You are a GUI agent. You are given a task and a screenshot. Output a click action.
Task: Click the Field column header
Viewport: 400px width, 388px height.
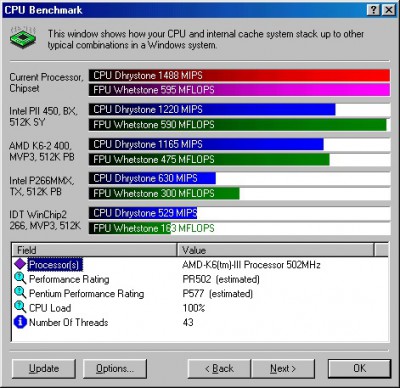94,250
